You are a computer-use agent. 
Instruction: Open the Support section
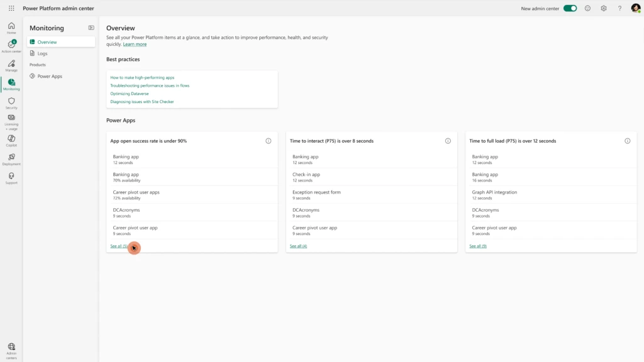11,178
